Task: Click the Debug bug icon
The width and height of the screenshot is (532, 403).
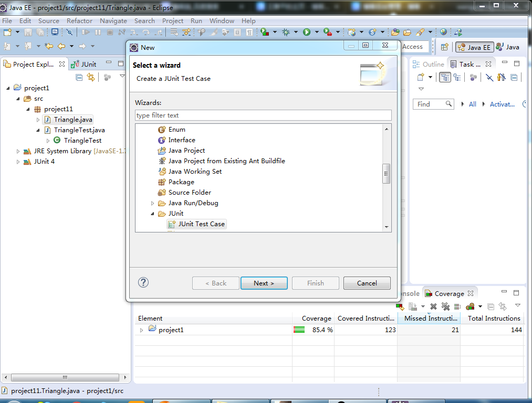Action: click(x=286, y=32)
